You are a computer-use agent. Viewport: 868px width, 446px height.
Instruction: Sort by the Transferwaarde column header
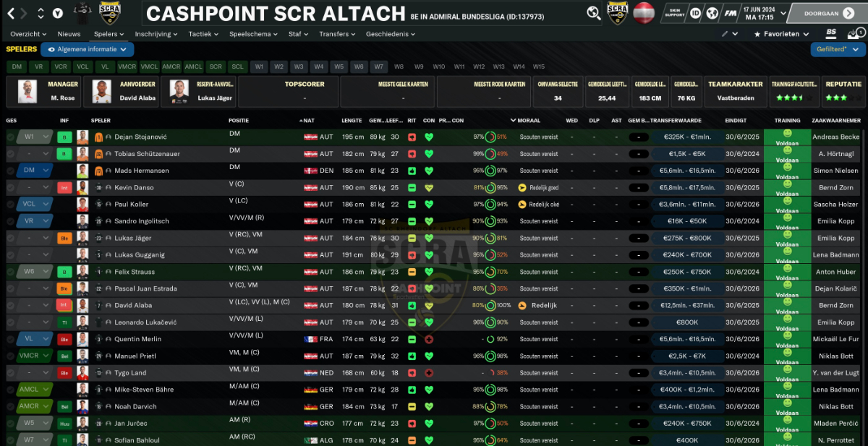[x=676, y=121]
